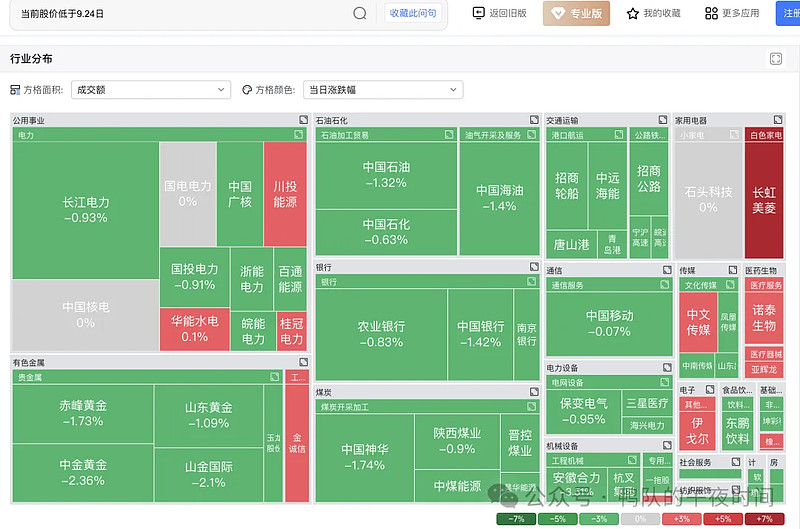Expand the top-level 银行 sector icon

[x=534, y=267]
